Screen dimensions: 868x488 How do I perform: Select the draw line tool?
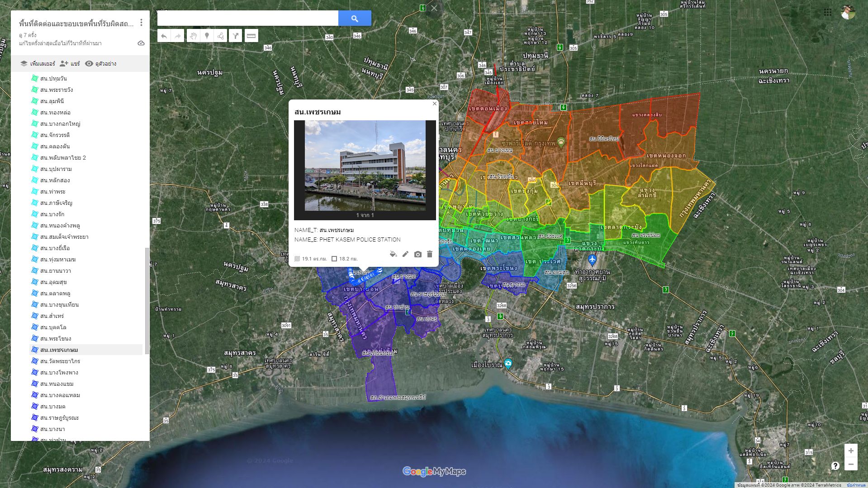(220, 36)
